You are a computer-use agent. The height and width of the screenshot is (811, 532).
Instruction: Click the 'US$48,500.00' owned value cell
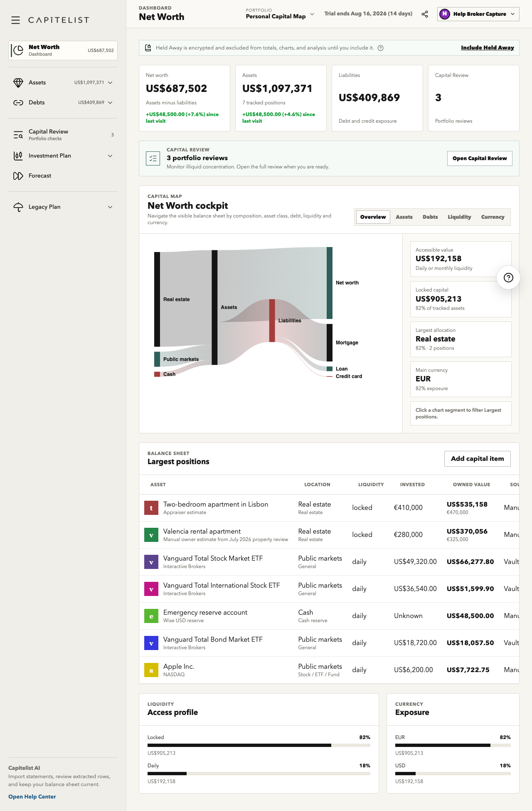point(470,616)
